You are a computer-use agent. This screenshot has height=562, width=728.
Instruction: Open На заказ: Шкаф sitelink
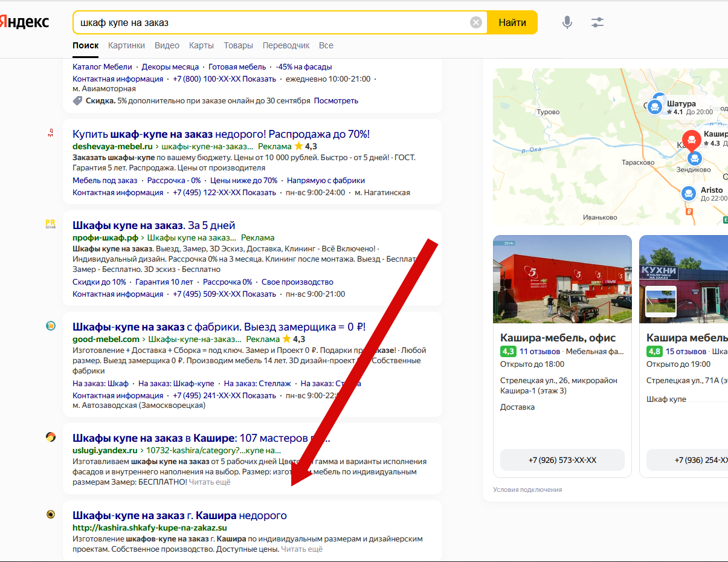pos(100,384)
